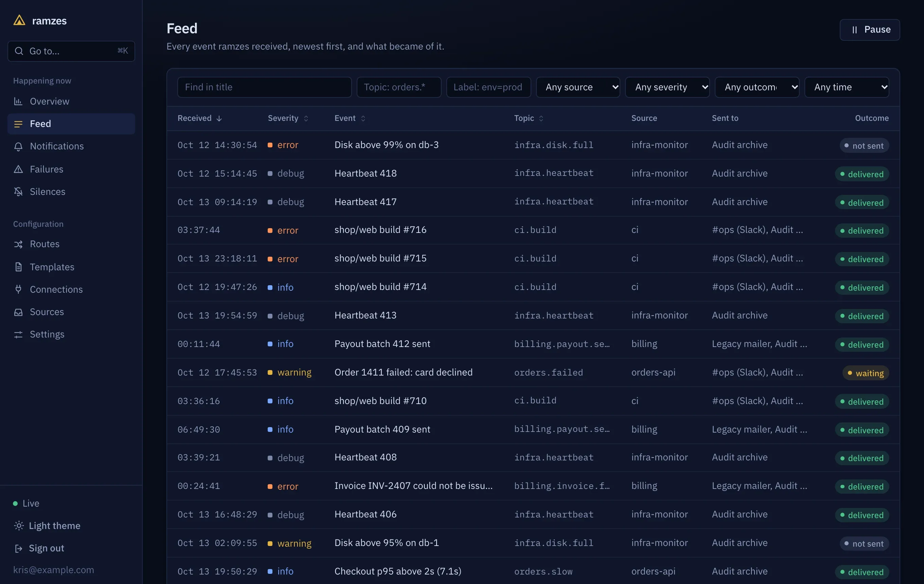Click the not sent badge on db-1 row
Viewport: 924px width, 584px height.
[x=864, y=544]
